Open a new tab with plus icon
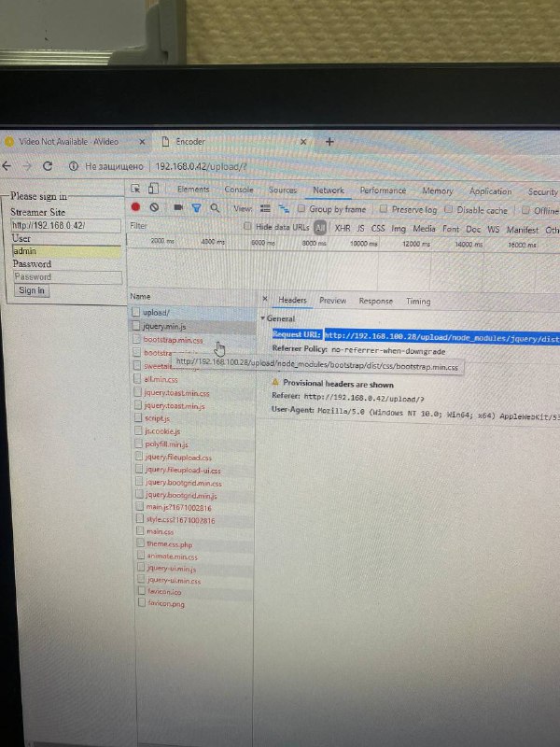Viewport: 560px width, 747px height. tap(329, 142)
